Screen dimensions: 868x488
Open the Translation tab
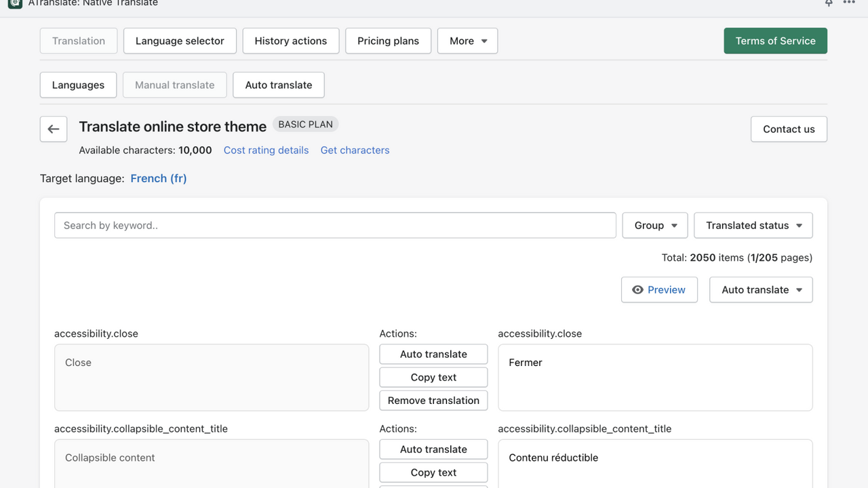[79, 41]
